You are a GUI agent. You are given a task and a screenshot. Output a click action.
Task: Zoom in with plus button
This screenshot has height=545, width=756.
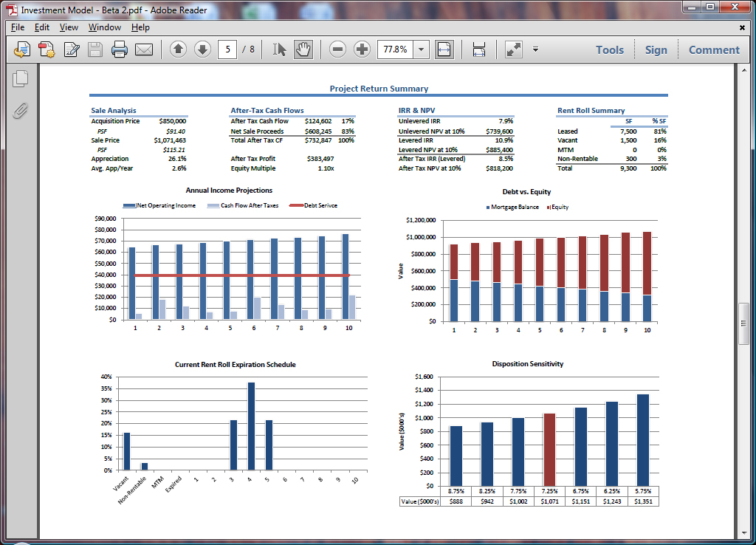coord(362,49)
